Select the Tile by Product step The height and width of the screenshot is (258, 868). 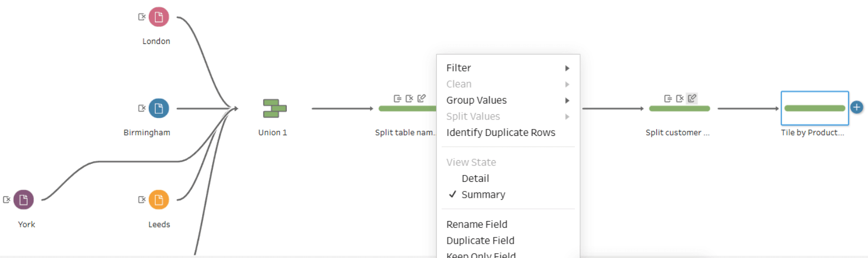pos(815,108)
